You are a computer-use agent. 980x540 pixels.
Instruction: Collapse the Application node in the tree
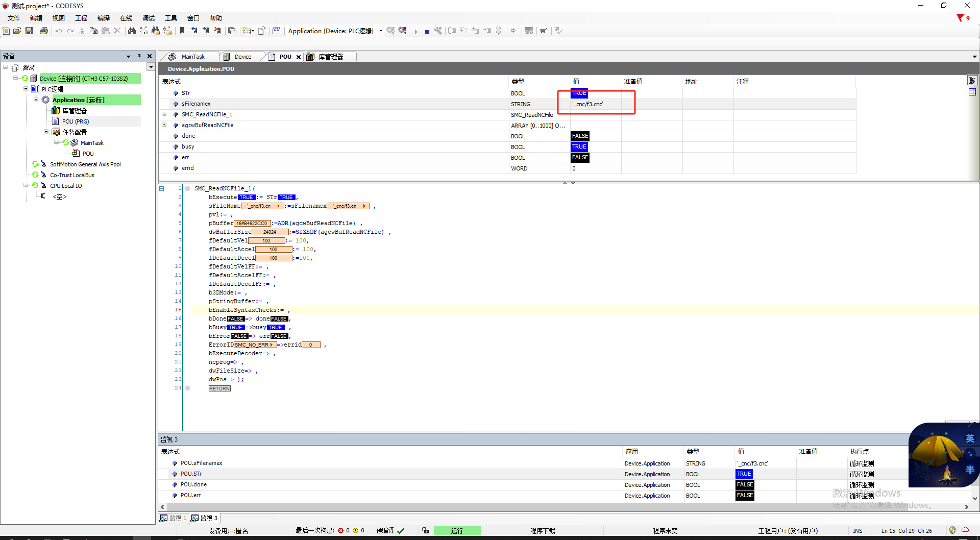[x=36, y=100]
